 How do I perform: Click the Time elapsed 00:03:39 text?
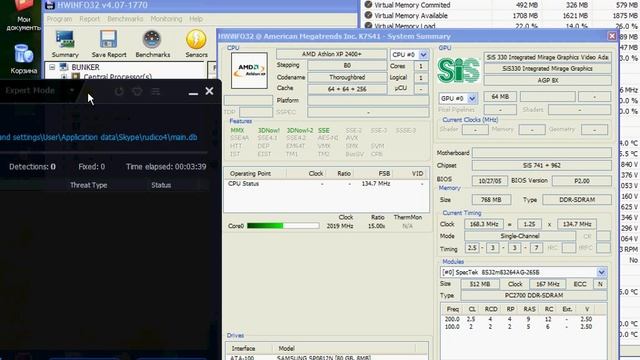pyautogui.click(x=166, y=167)
